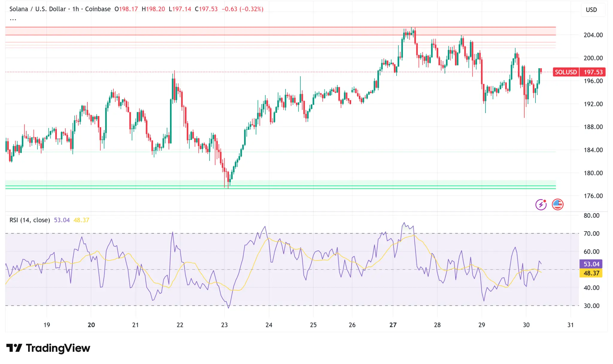Click the yellow RSI average badge showing 48.37
The height and width of the screenshot is (364, 613).
[x=591, y=273]
